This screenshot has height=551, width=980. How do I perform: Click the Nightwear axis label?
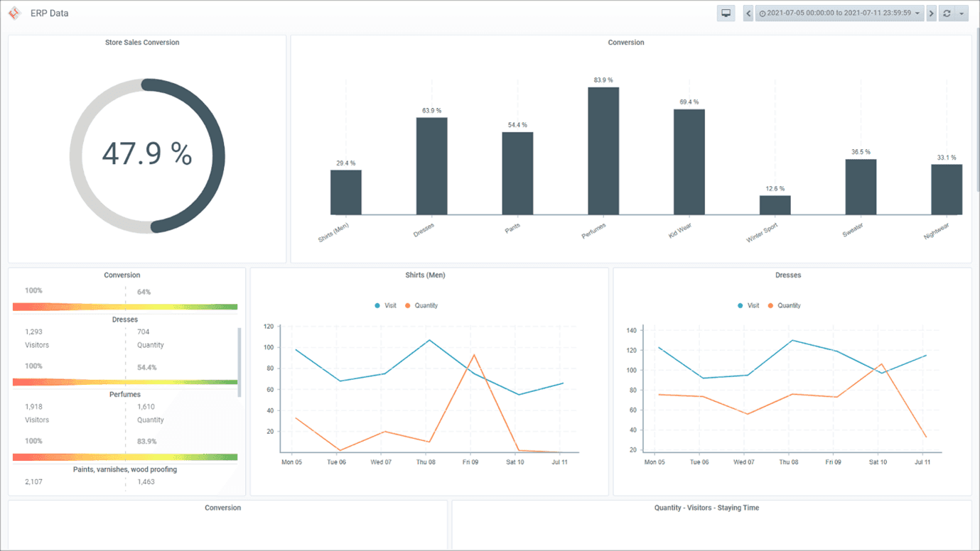pyautogui.click(x=936, y=231)
